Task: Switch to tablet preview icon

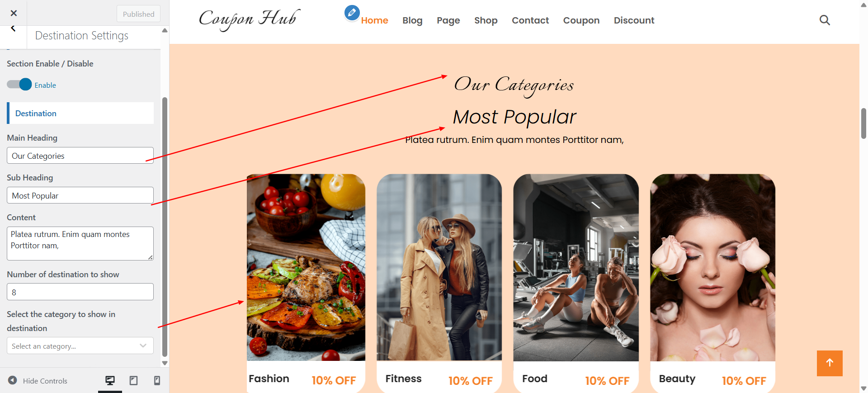Action: tap(133, 380)
